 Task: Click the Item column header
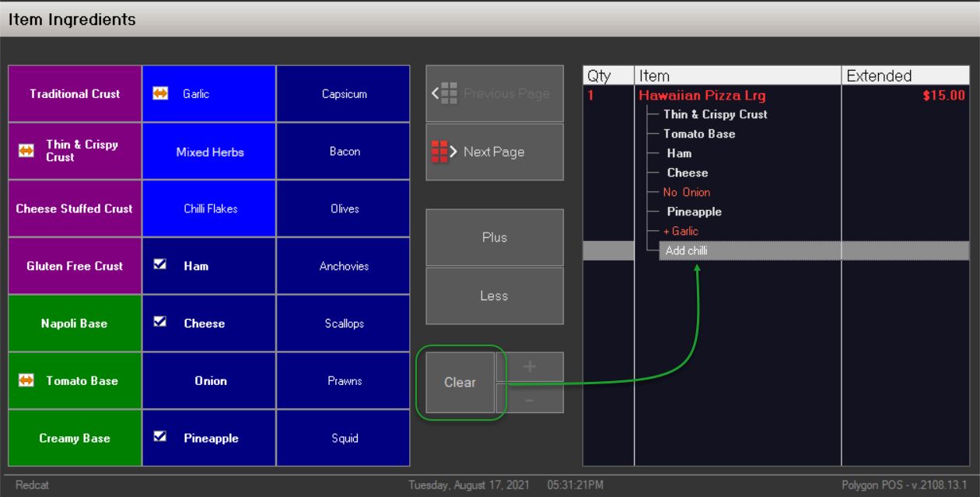coord(737,75)
